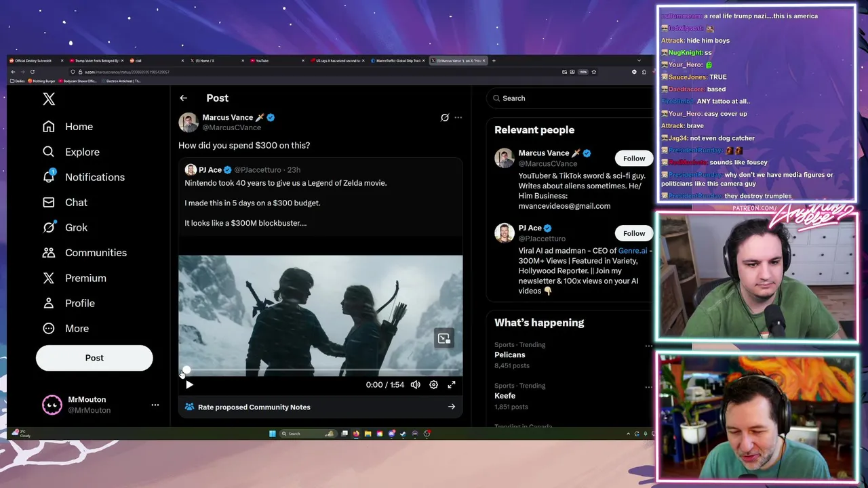Open Discord from the taskbar
Viewport: 868px width, 488px height.
point(391,434)
